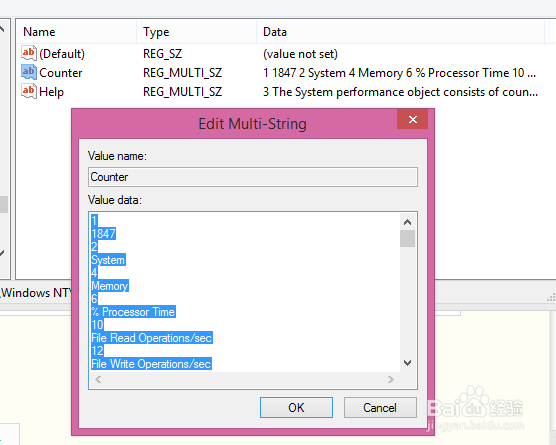Close the Edit Multi-String dialog

click(x=412, y=119)
